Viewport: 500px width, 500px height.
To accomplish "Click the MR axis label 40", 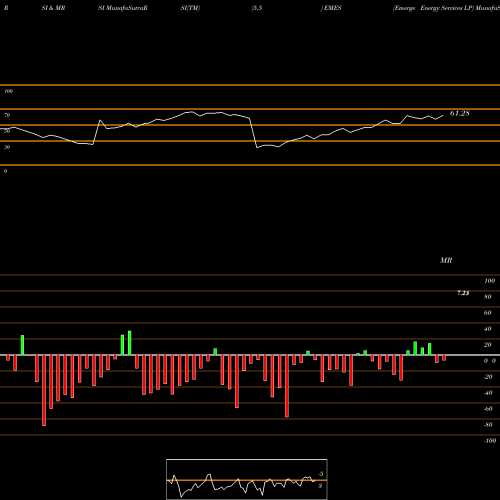I will 488,329.
